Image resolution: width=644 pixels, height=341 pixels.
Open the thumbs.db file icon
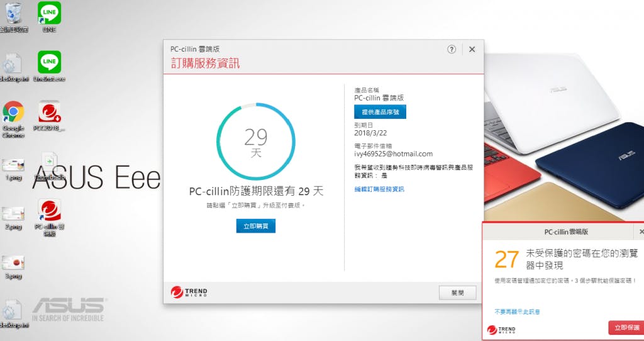pyautogui.click(x=50, y=162)
